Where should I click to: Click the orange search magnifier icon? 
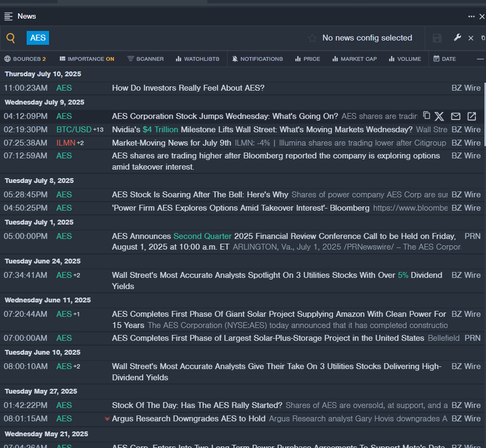(11, 38)
